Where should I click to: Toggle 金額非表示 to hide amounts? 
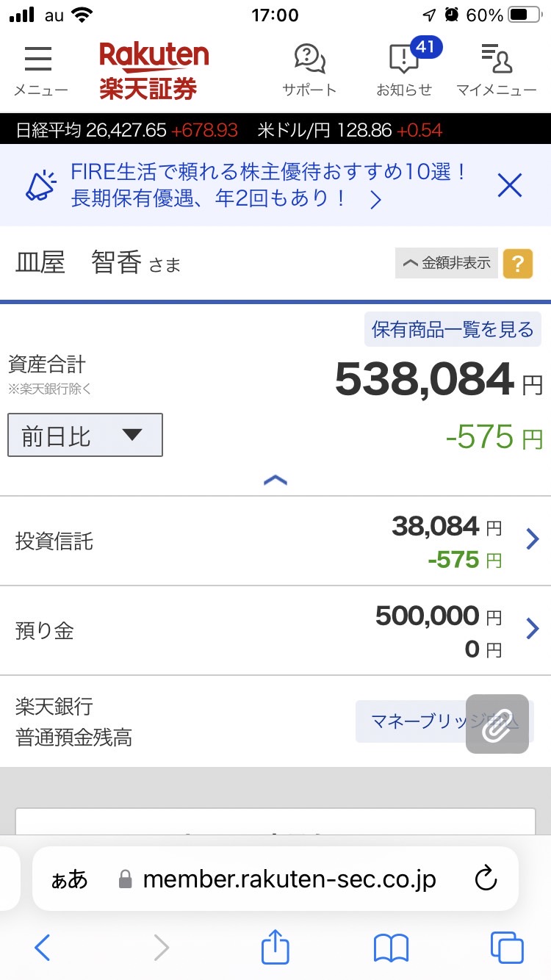pyautogui.click(x=447, y=263)
